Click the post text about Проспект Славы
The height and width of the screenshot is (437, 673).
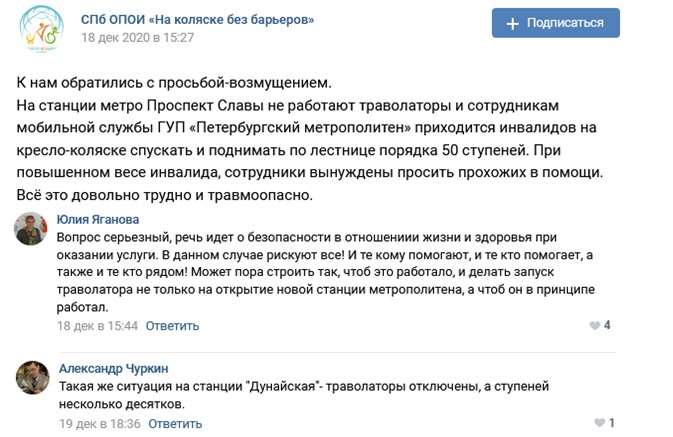[x=310, y=139]
